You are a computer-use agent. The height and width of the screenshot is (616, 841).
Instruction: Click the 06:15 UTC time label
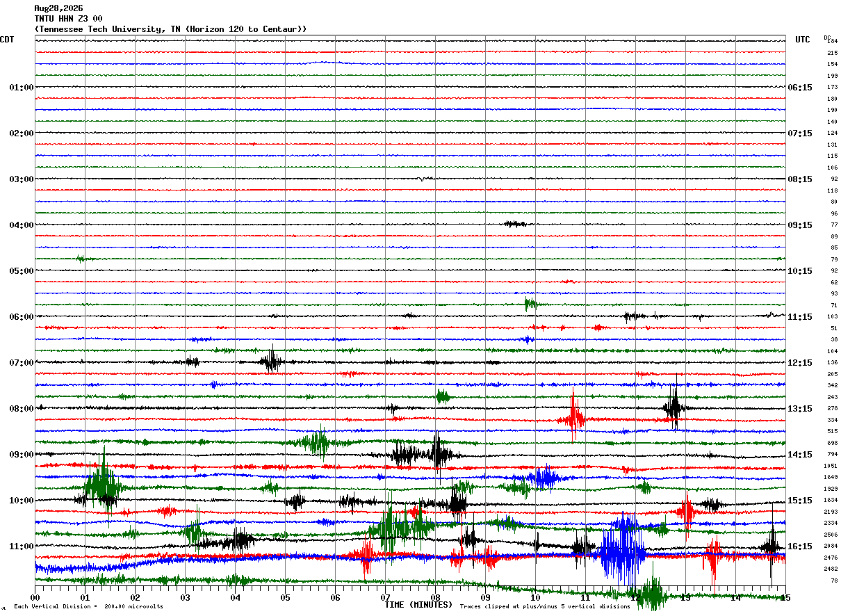pos(800,88)
